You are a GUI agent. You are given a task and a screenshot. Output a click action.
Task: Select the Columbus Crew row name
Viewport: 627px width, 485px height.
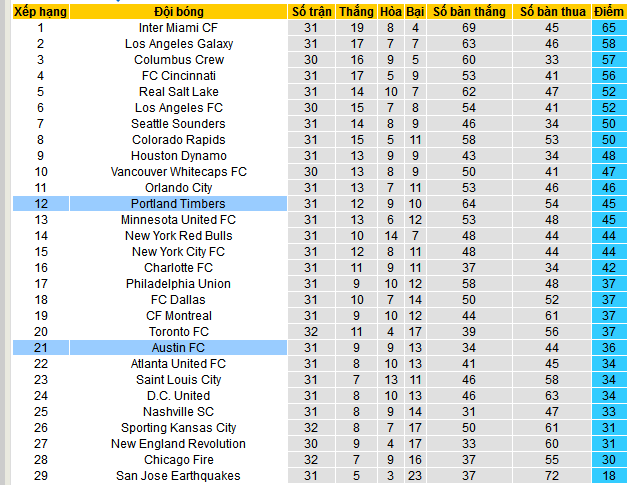178,60
